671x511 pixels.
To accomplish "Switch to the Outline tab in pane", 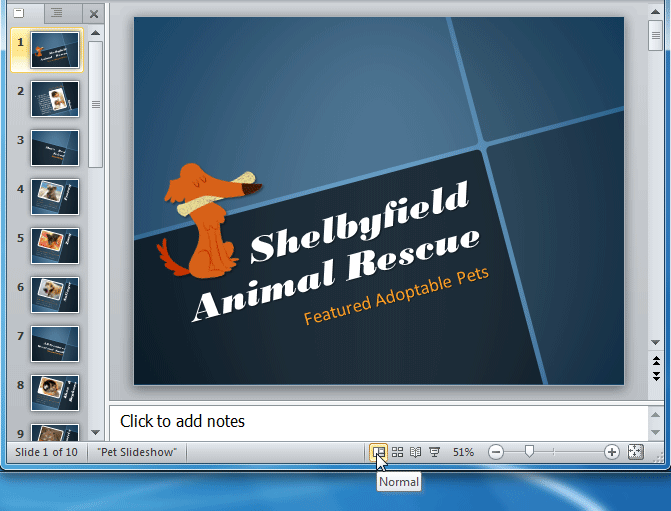I will point(57,13).
